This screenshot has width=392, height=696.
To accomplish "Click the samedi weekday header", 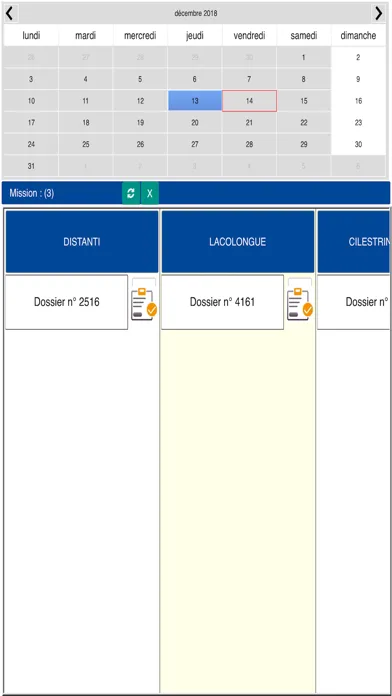I will pyautogui.click(x=304, y=36).
